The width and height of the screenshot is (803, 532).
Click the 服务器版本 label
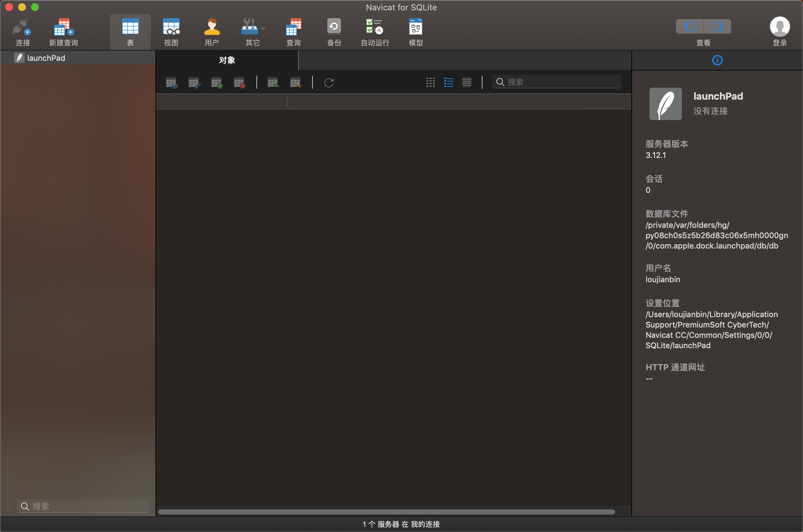(667, 144)
